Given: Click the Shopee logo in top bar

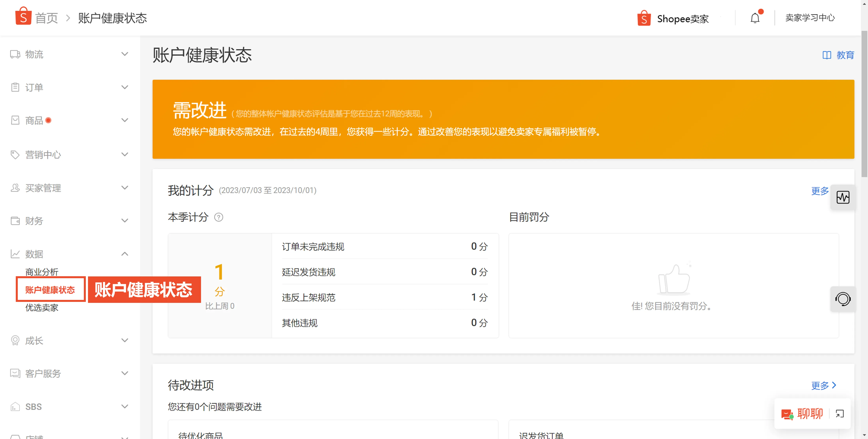Looking at the screenshot, I should coord(644,18).
